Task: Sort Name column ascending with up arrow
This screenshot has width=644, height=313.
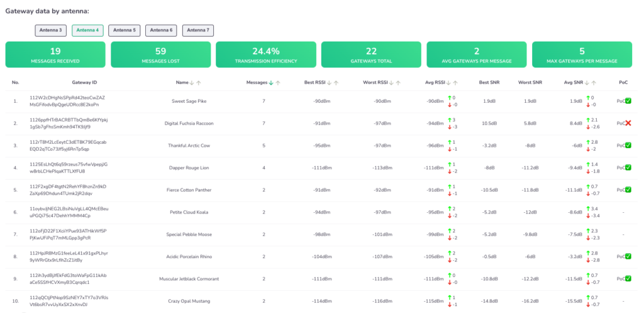Action: tap(199, 83)
